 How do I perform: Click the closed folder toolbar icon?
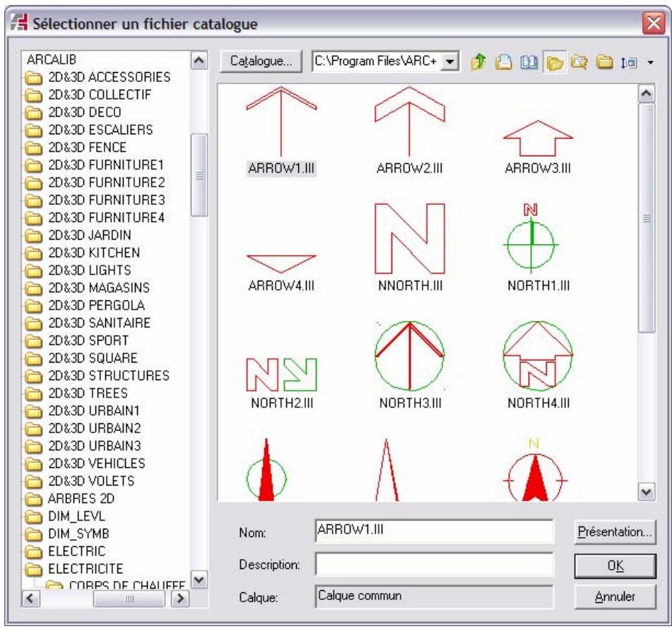604,63
